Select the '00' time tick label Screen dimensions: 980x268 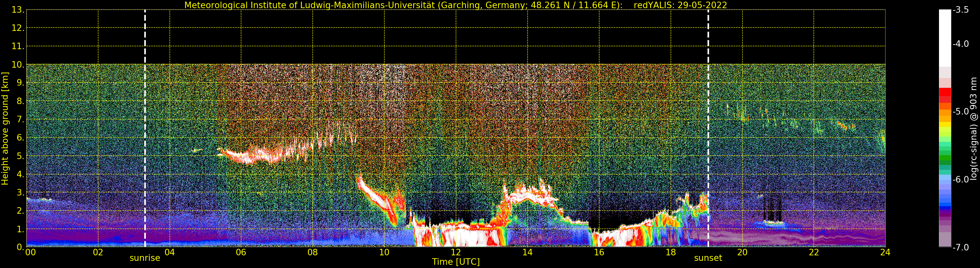click(x=30, y=252)
